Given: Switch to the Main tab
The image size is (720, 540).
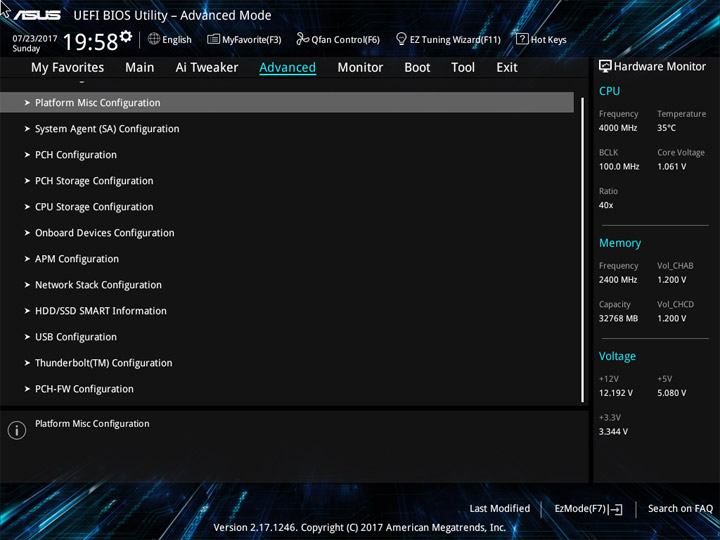Looking at the screenshot, I should (x=140, y=68).
